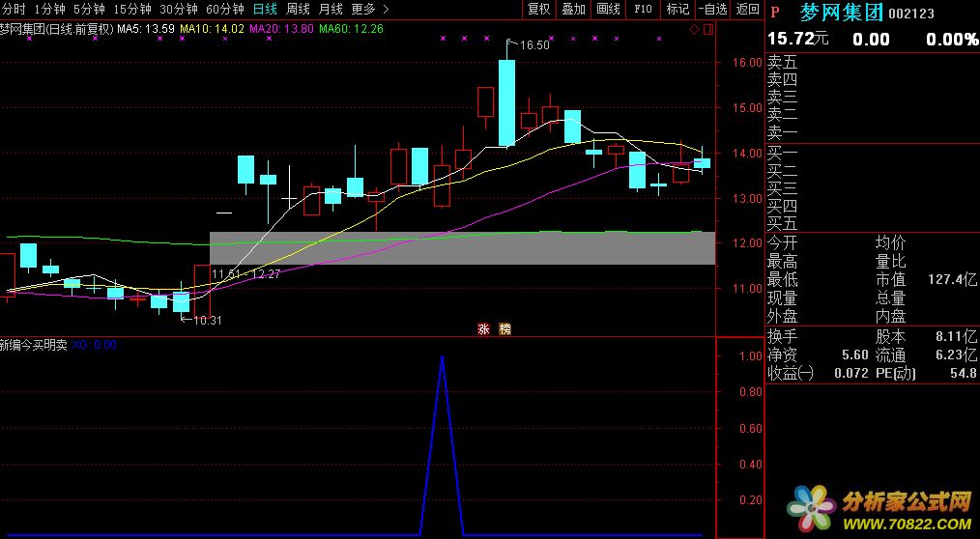Click the 梦网集团 stock name header
980x539 pixels.
click(841, 12)
